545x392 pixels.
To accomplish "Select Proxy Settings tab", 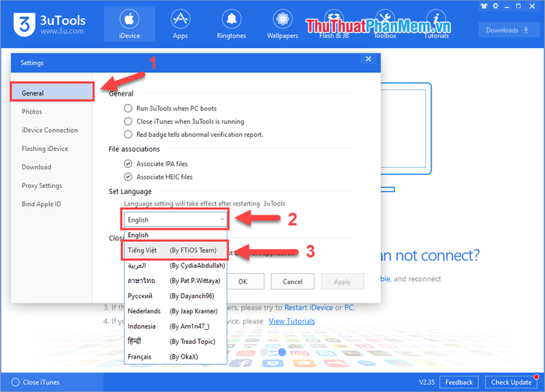I will click(x=52, y=185).
